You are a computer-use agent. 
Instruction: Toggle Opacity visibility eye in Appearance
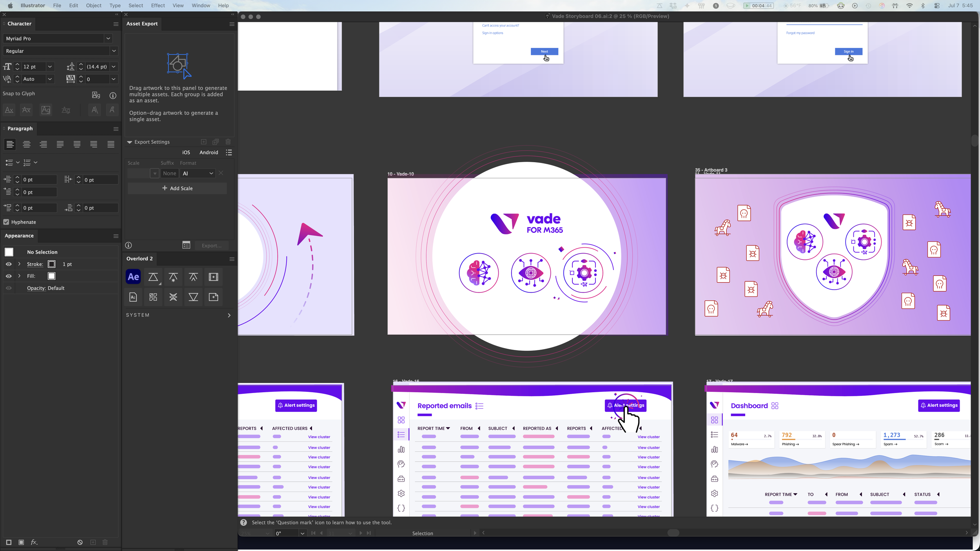tap(9, 288)
